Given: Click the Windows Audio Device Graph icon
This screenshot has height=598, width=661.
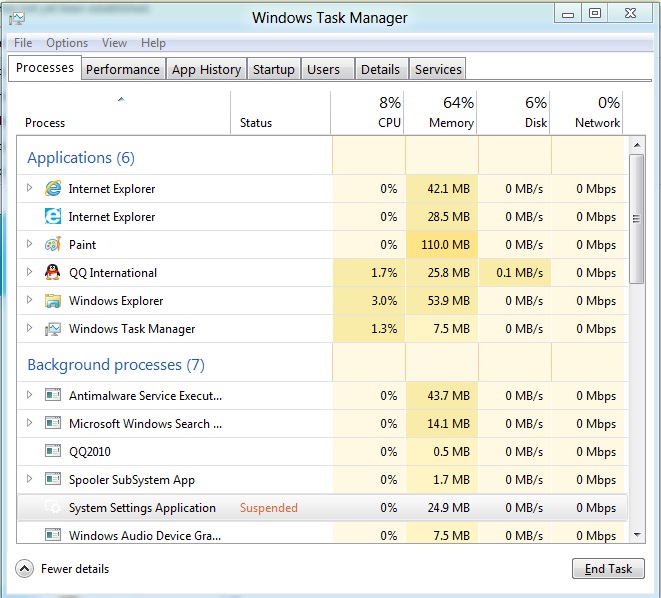Looking at the screenshot, I should (53, 535).
